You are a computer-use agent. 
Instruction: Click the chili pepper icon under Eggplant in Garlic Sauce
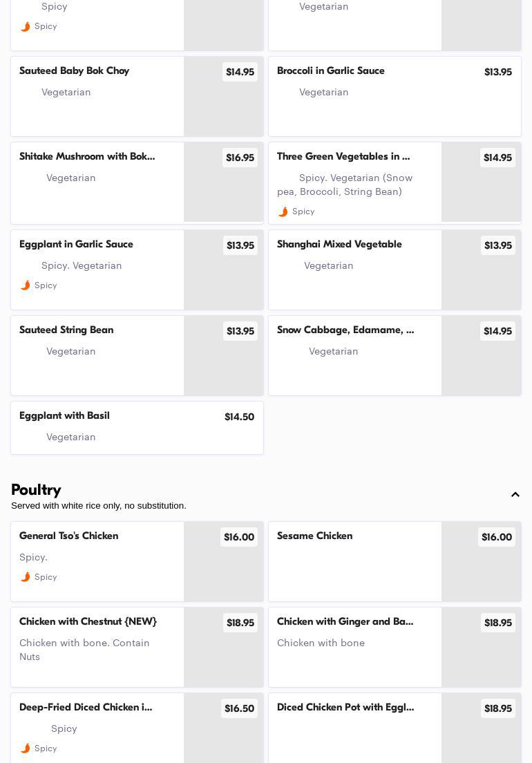point(26,285)
